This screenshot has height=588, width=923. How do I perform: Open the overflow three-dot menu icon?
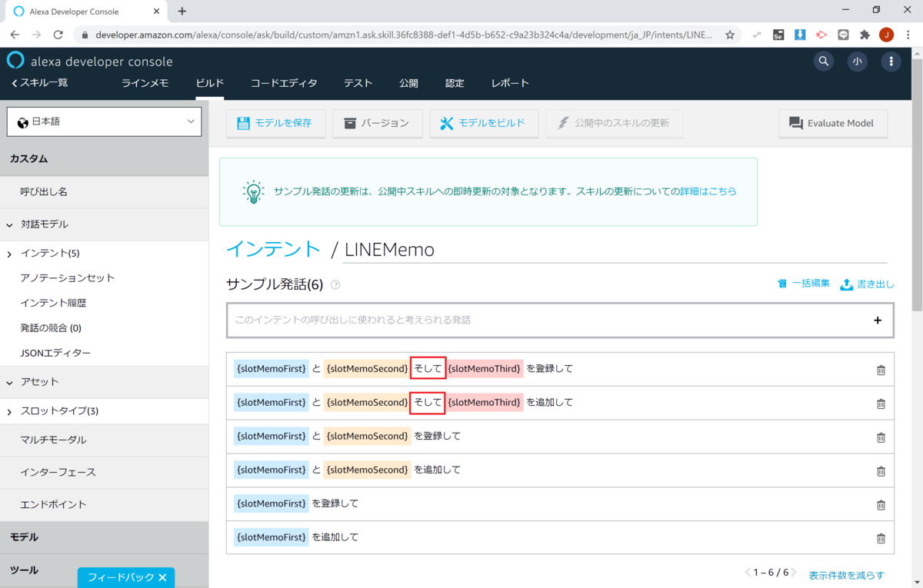point(891,61)
